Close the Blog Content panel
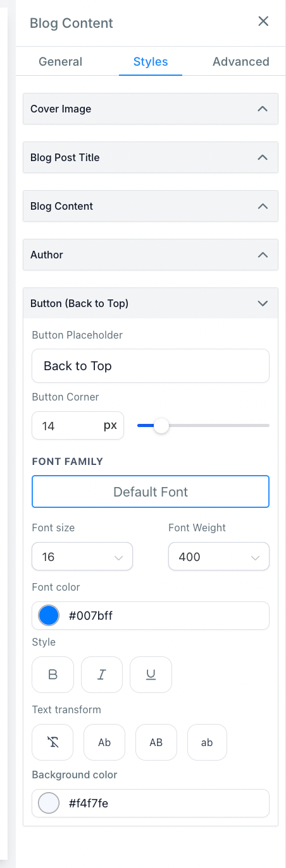The width and height of the screenshot is (286, 868). pyautogui.click(x=263, y=21)
